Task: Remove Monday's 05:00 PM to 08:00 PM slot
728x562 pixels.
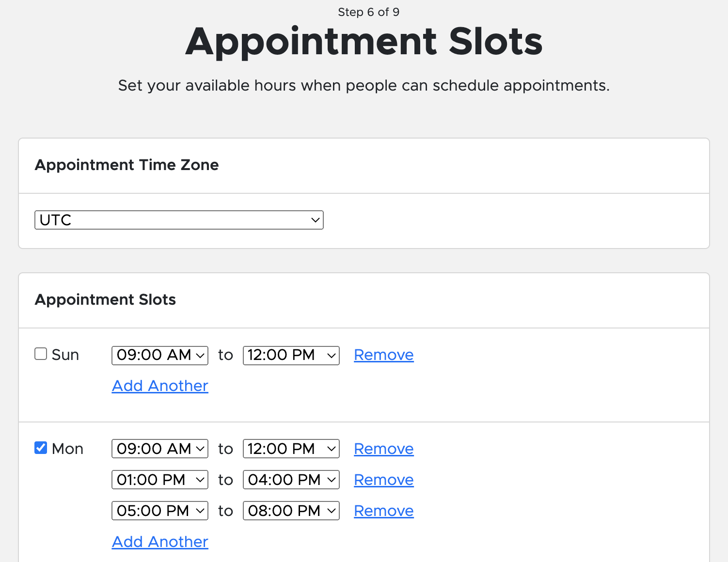Action: click(383, 511)
